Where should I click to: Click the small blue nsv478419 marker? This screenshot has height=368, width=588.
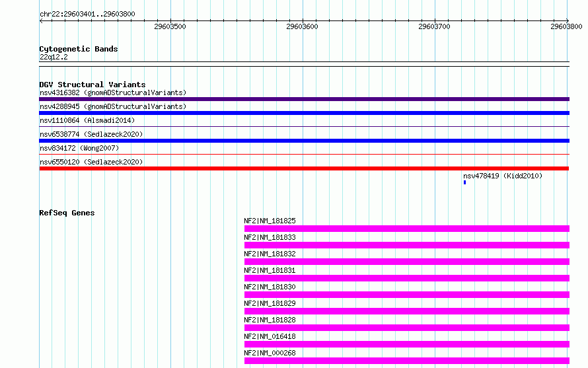pyautogui.click(x=464, y=182)
